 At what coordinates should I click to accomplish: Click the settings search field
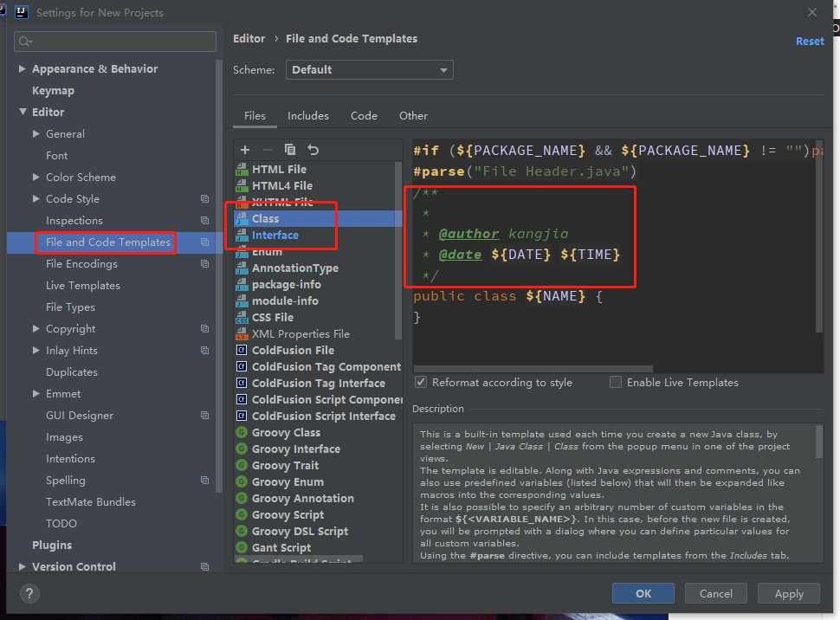pyautogui.click(x=115, y=42)
